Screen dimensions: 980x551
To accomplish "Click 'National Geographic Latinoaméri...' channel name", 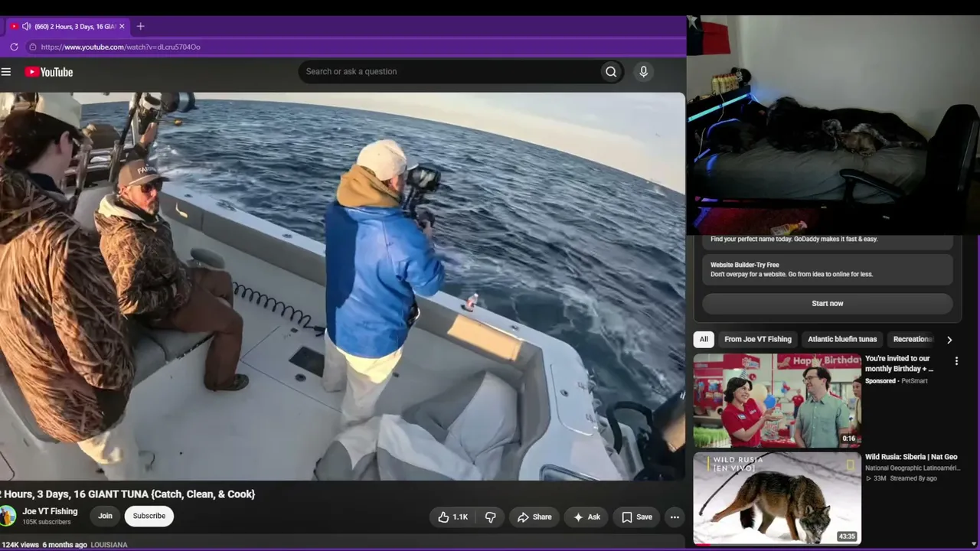I will tap(914, 468).
